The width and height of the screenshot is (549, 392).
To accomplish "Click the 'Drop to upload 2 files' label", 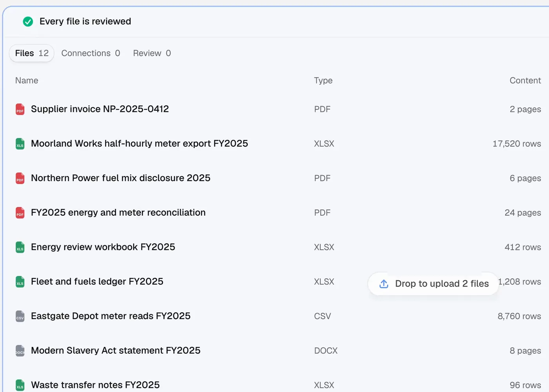I will pyautogui.click(x=442, y=284).
